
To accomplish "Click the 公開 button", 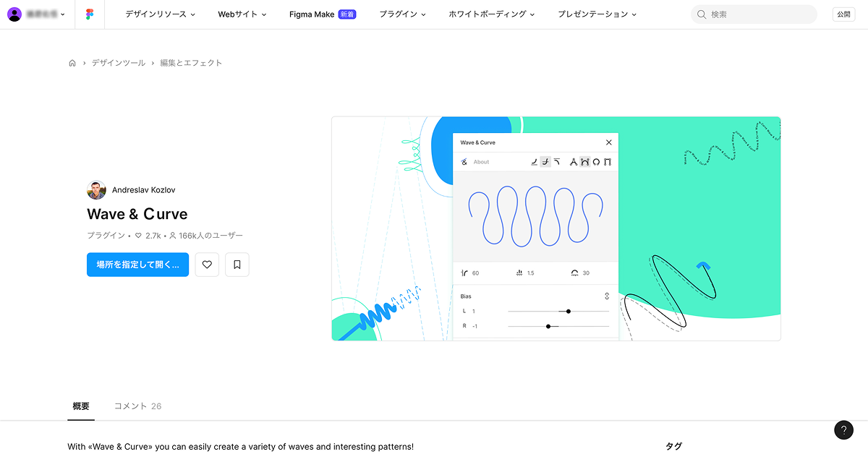I will (x=843, y=14).
